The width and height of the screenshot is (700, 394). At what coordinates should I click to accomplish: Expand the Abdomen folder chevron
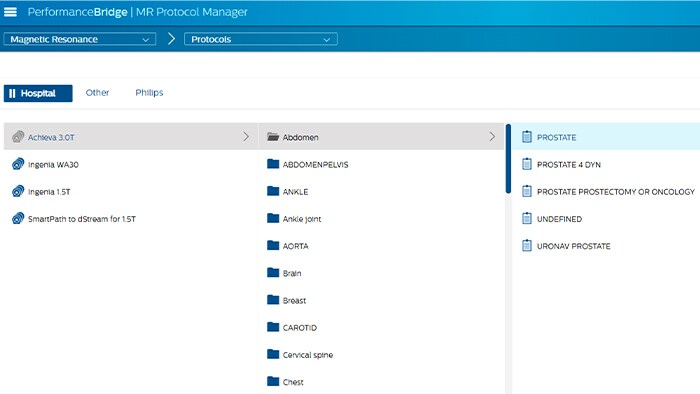(492, 137)
